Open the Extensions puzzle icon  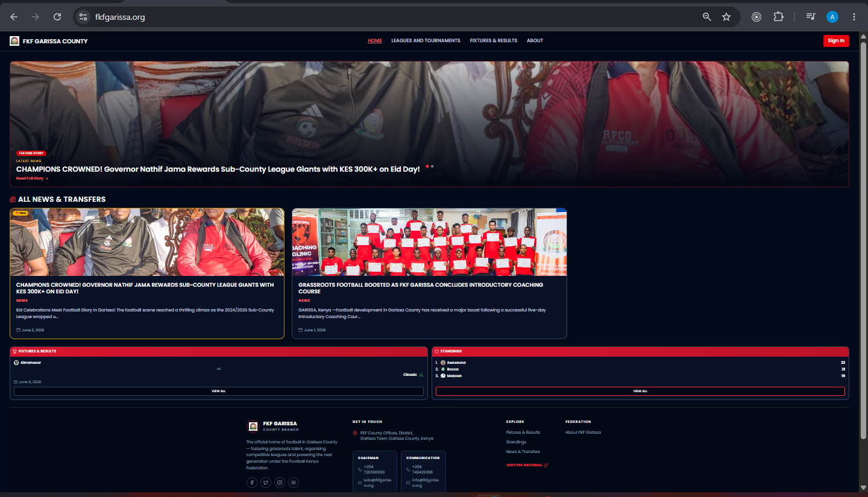(x=778, y=17)
